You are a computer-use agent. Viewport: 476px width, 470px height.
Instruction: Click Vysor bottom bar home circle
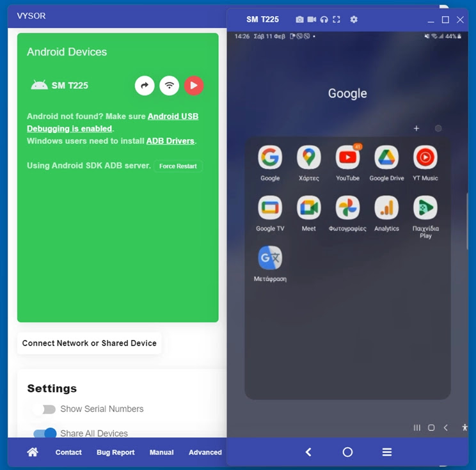click(x=347, y=452)
